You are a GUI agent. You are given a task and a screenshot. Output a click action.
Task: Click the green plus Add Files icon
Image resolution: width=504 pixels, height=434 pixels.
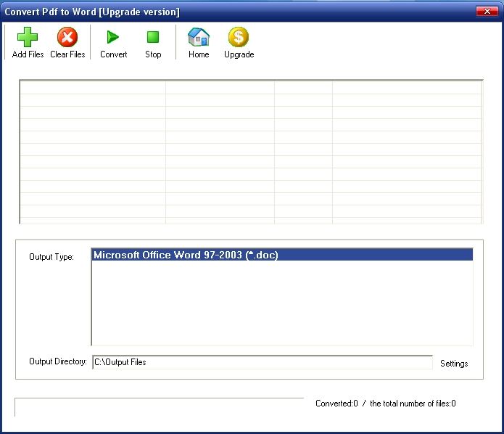[x=28, y=37]
